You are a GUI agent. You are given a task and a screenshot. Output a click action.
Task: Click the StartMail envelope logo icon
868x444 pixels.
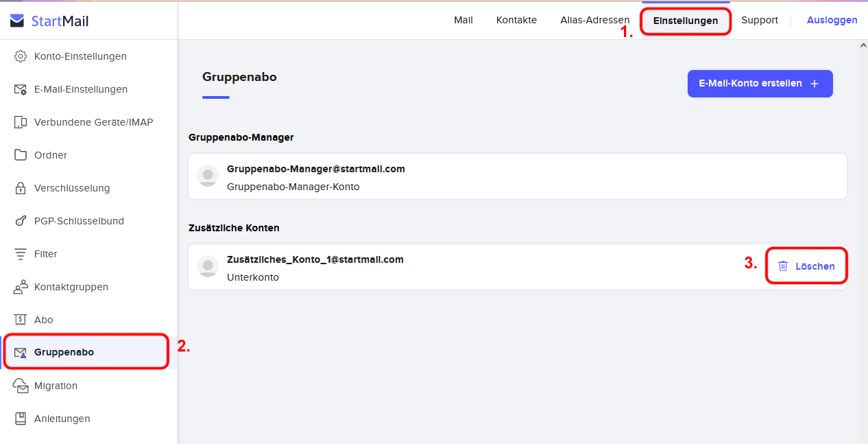(x=17, y=21)
